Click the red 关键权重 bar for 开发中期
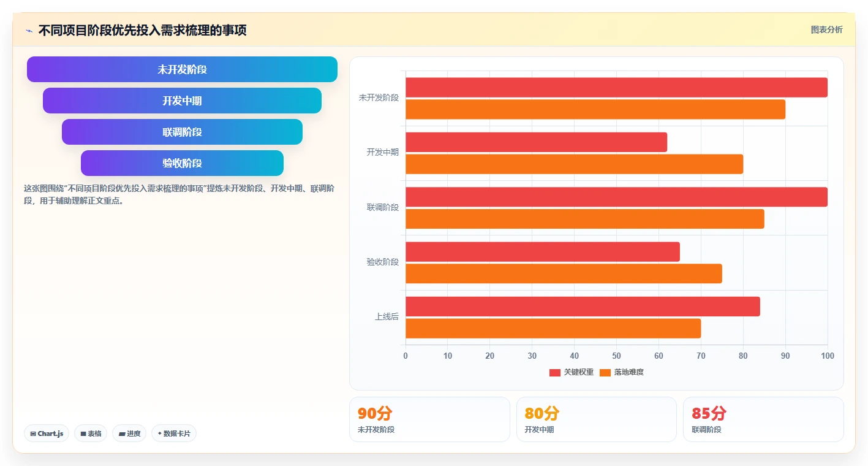 tap(536, 142)
